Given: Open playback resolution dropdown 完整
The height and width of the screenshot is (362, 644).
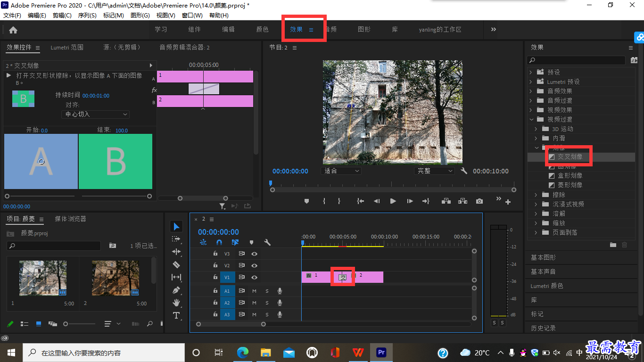Looking at the screenshot, I should (x=434, y=171).
